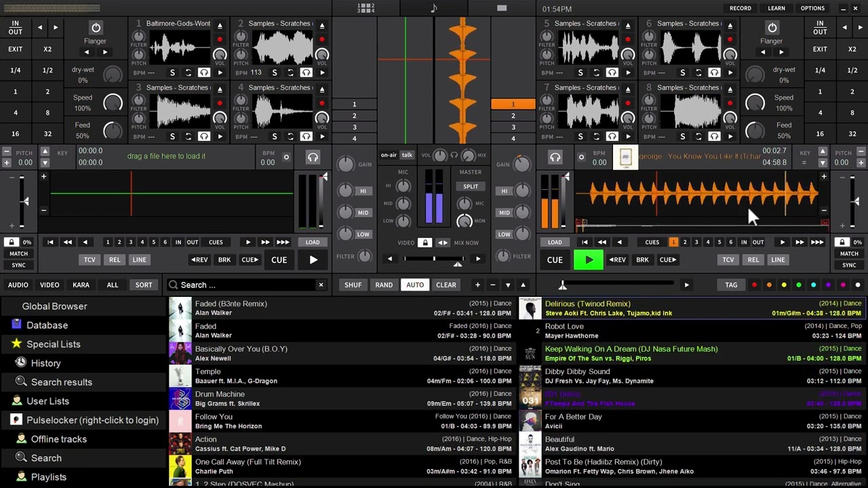
Task: Open the OPTIONS menu button
Action: 812,8
